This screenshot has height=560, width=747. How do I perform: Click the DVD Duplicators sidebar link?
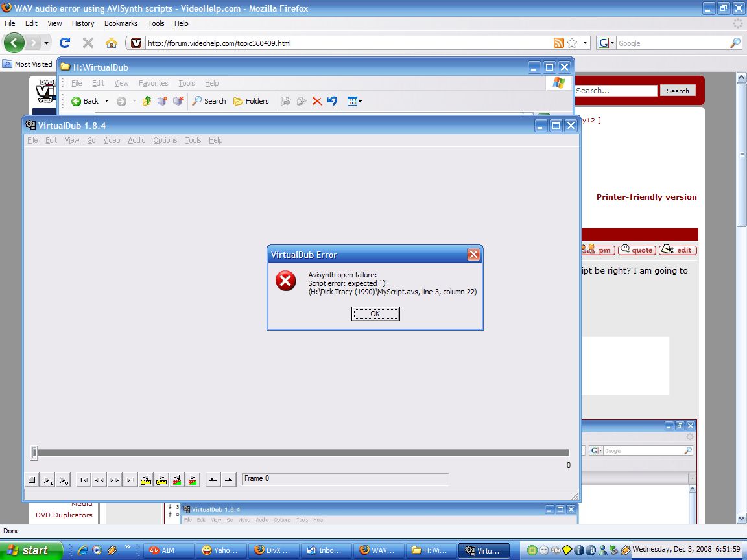click(64, 515)
